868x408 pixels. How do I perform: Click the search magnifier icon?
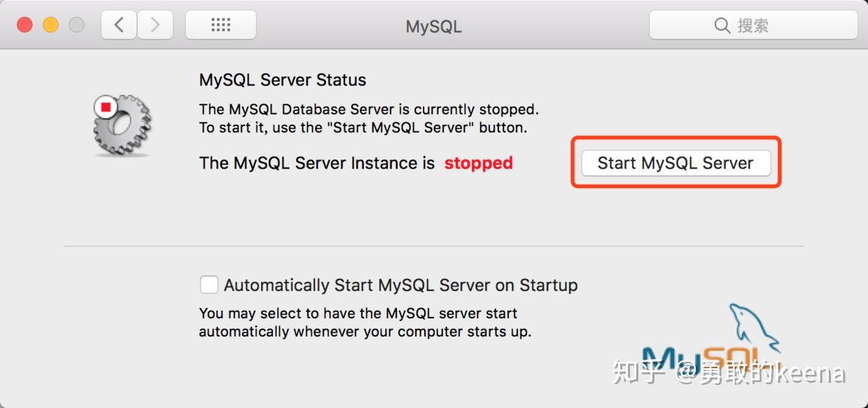pyautogui.click(x=722, y=24)
